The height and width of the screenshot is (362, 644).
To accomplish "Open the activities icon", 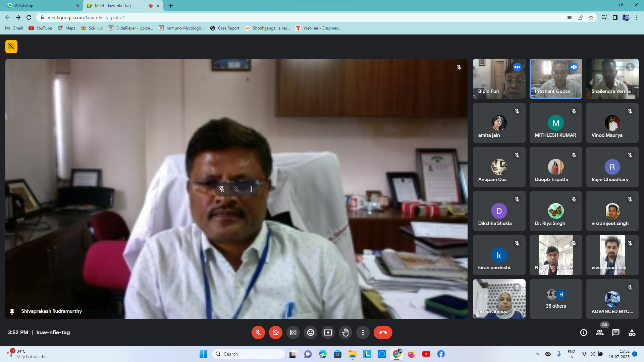I will pos(632,333).
